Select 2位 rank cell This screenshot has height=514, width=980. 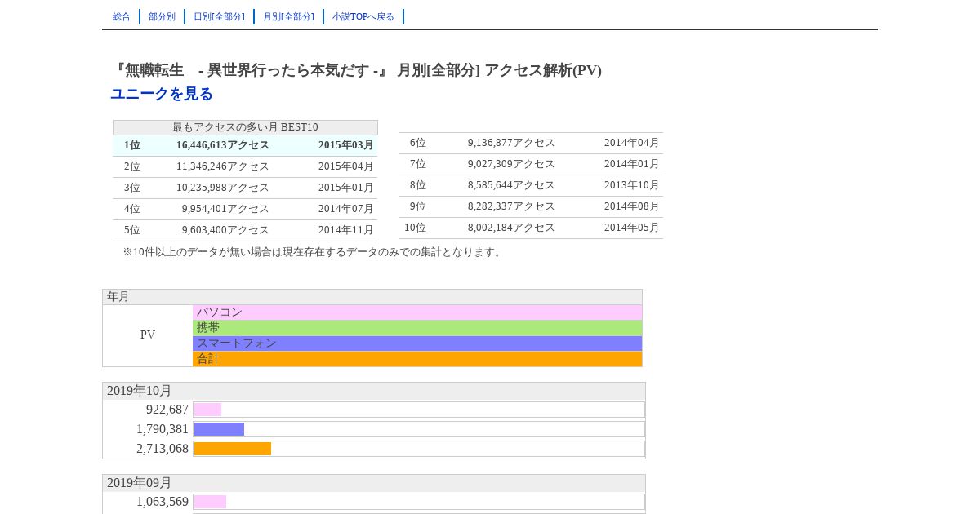132,166
